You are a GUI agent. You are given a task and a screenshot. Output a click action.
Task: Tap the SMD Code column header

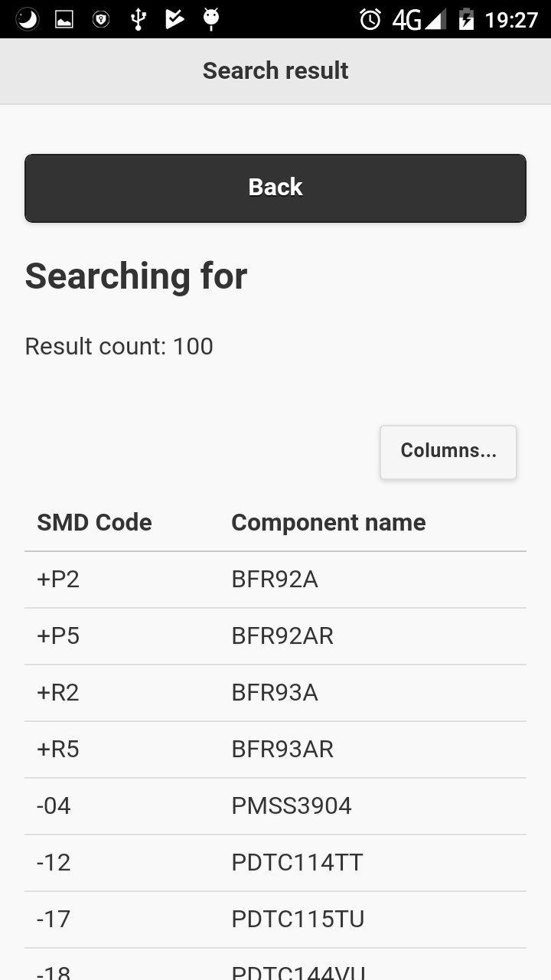click(94, 523)
